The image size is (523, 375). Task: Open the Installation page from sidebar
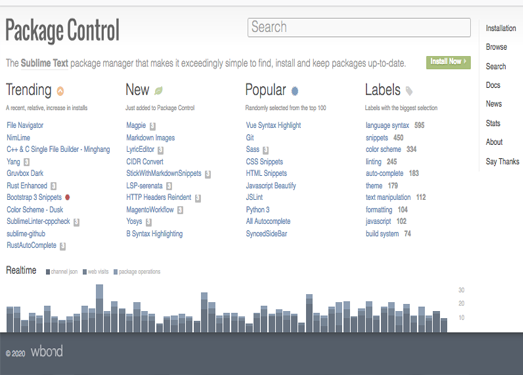pyautogui.click(x=501, y=28)
